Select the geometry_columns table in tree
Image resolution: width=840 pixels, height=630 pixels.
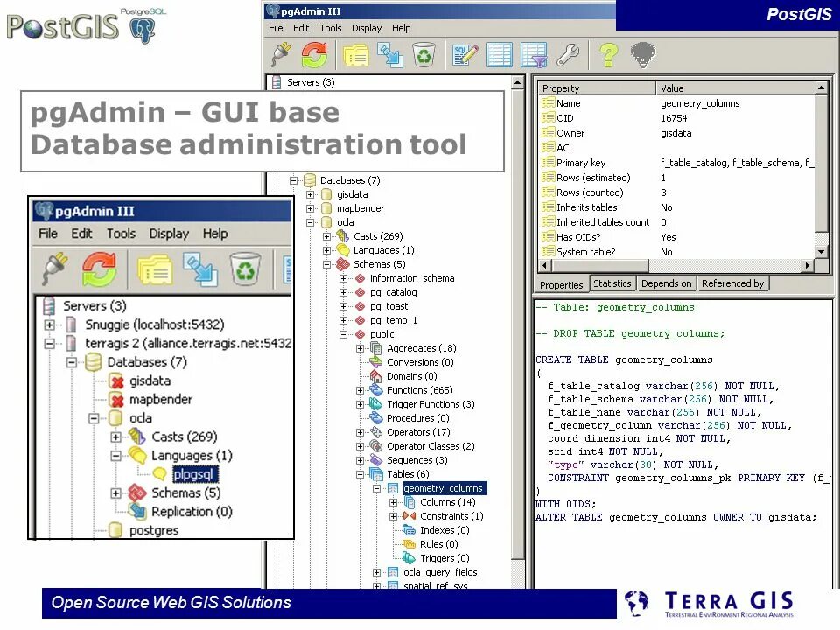point(443,488)
